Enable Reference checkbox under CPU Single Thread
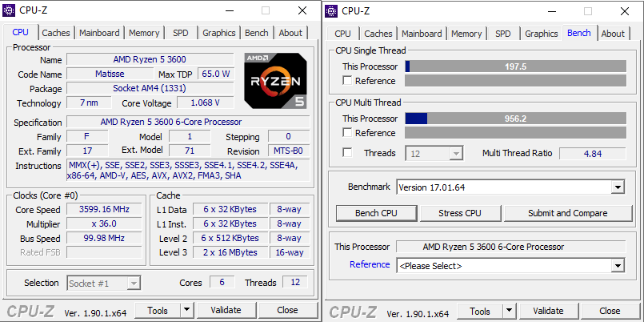This screenshot has width=644, height=322. click(347, 81)
